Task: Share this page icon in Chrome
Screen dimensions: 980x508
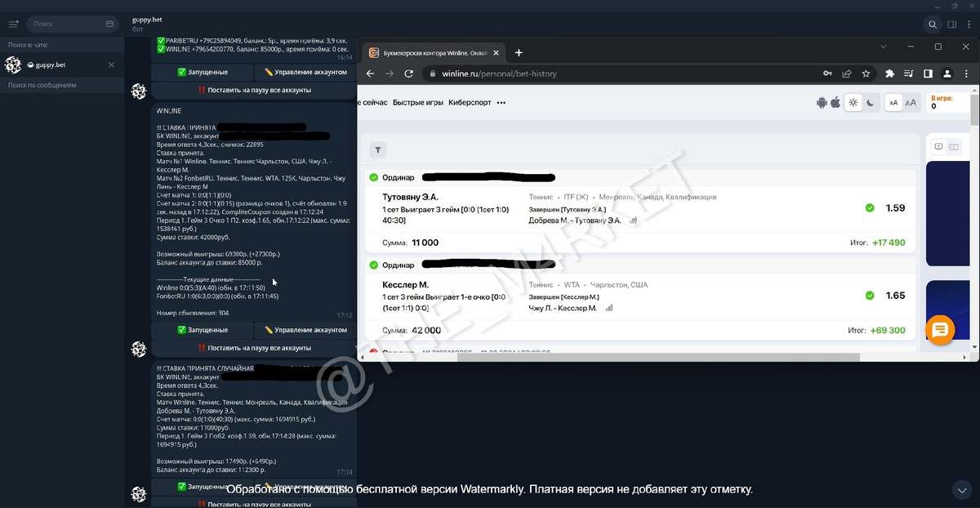Action: coord(847,74)
